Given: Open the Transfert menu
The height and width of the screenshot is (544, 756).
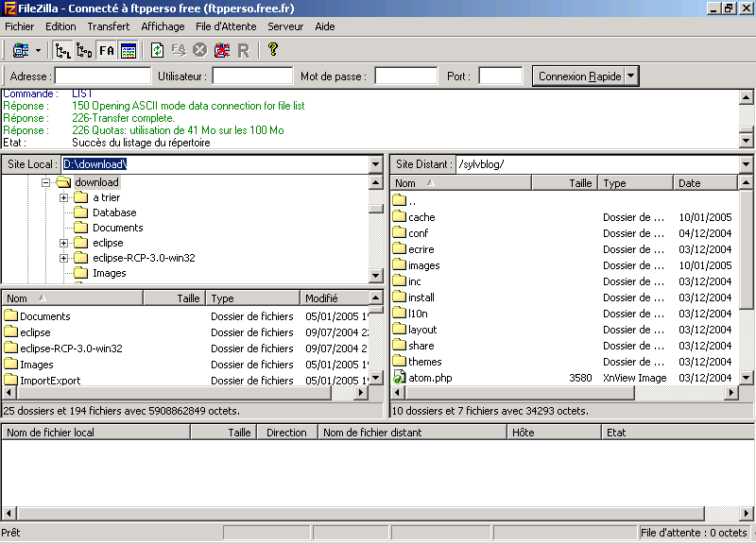Looking at the screenshot, I should click(x=109, y=26).
